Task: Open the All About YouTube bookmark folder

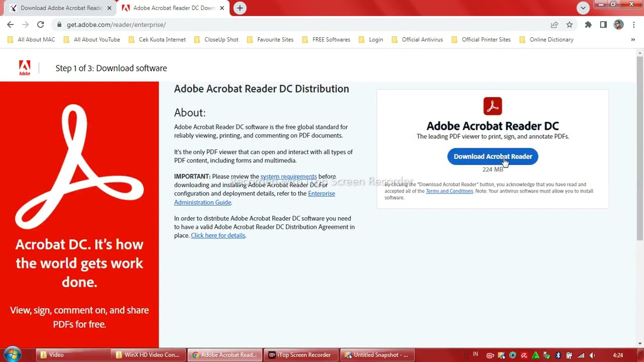Action: (x=92, y=40)
